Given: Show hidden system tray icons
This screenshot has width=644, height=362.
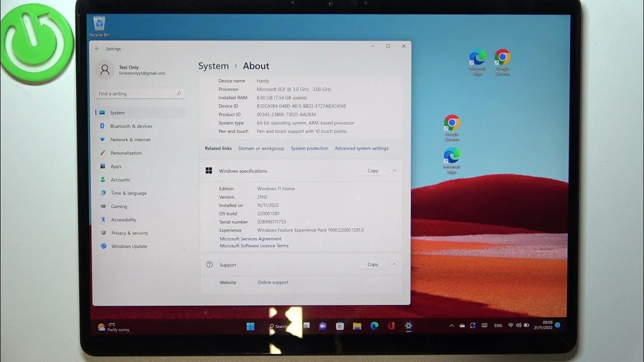Looking at the screenshot, I should coord(451,326).
